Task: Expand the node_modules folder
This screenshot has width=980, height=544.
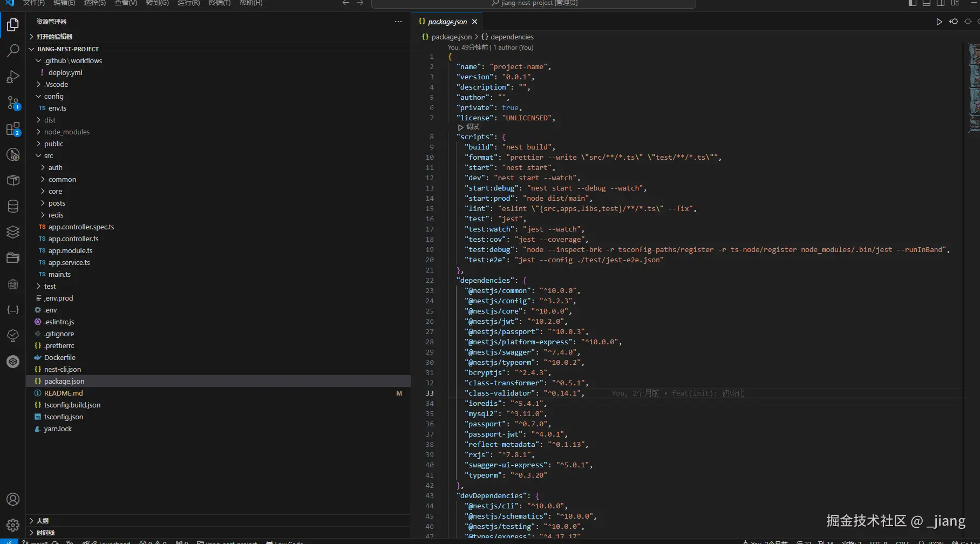Action: coord(66,132)
